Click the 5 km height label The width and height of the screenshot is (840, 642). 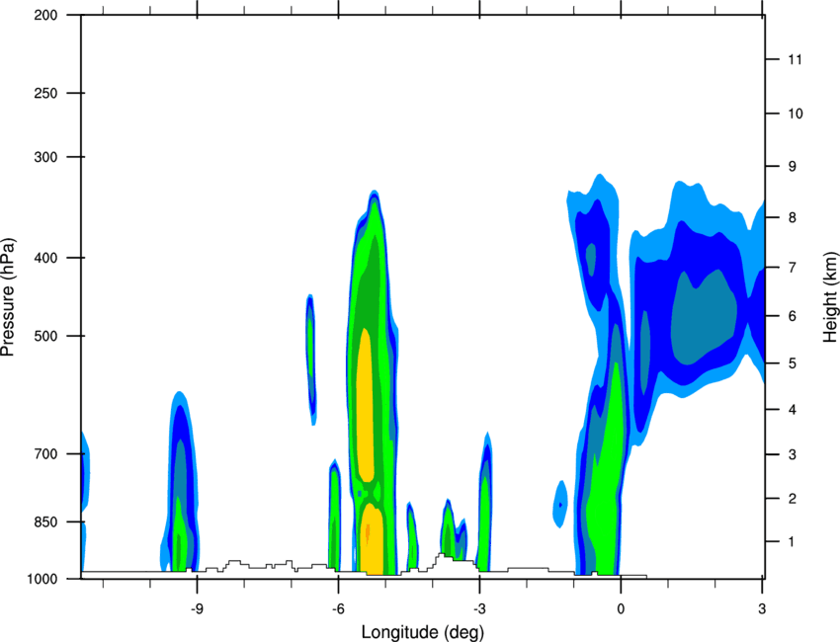tap(792, 363)
